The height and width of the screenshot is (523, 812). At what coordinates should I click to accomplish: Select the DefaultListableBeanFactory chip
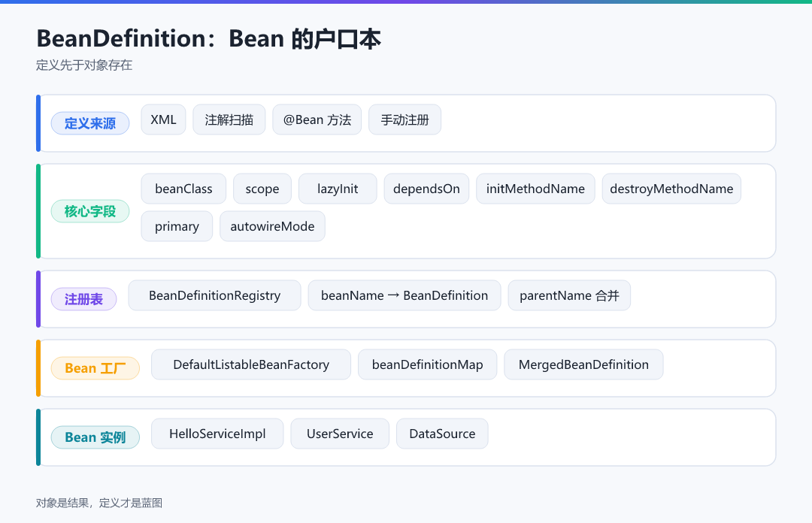coord(251,364)
